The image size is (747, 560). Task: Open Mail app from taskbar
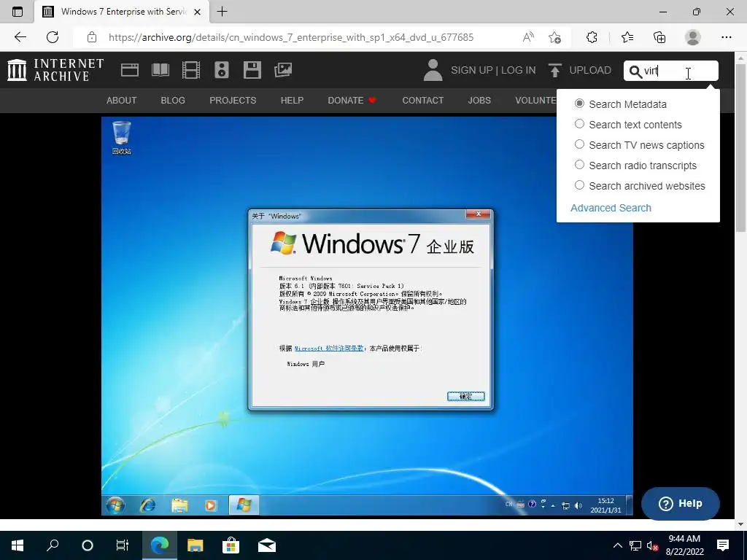267,545
